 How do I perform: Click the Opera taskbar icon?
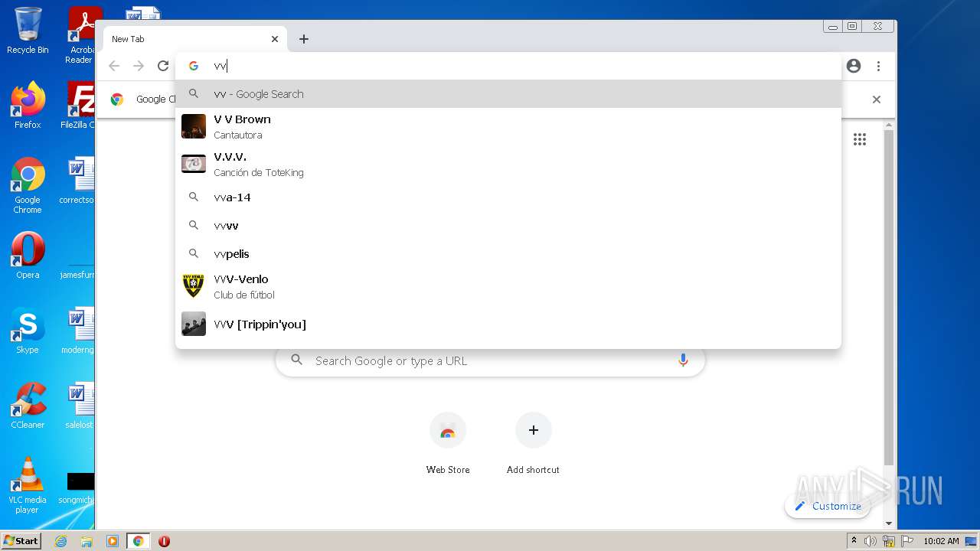pos(164,541)
